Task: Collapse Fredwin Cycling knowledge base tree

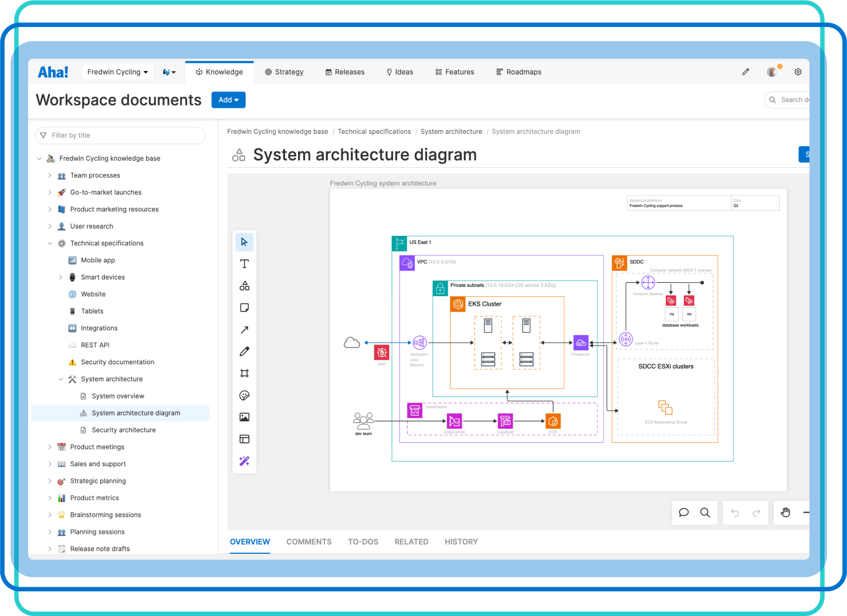Action: pyautogui.click(x=39, y=158)
